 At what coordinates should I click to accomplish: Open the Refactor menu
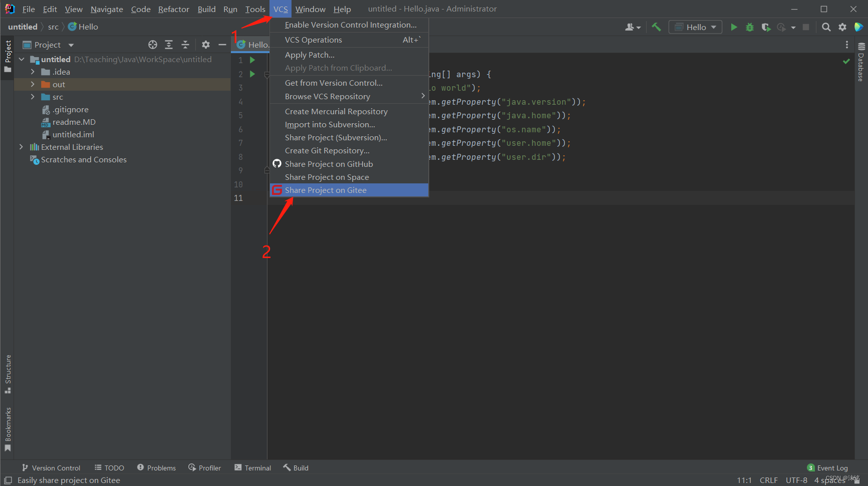click(173, 9)
